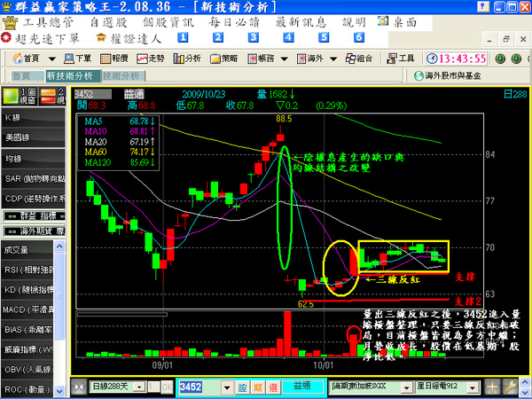
Task: Select the MACD indicator
Action: 27,309
